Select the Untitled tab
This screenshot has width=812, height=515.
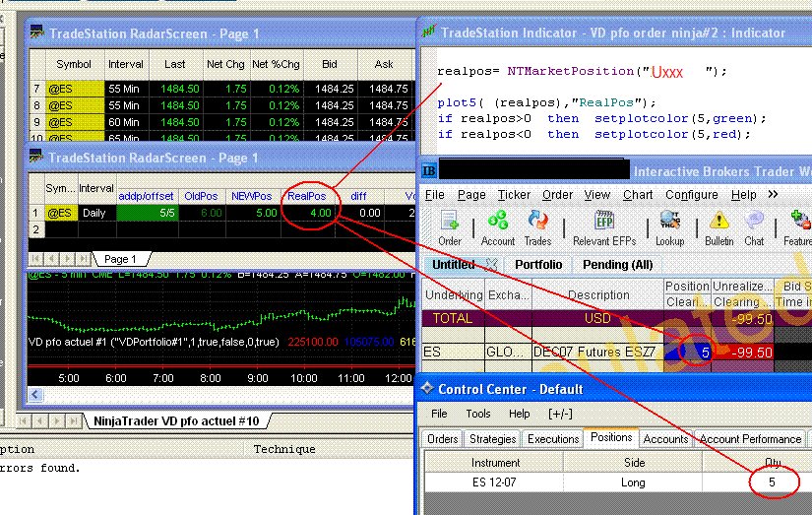(454, 265)
